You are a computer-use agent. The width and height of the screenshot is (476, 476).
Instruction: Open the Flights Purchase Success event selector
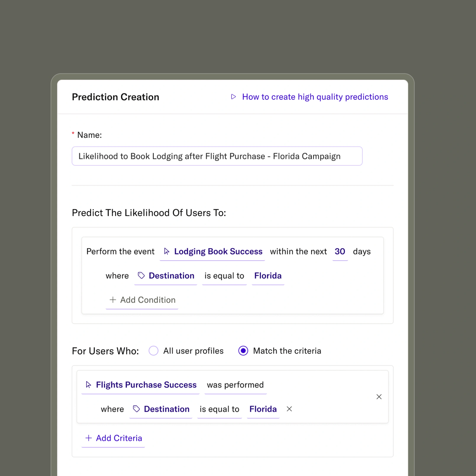click(x=146, y=385)
